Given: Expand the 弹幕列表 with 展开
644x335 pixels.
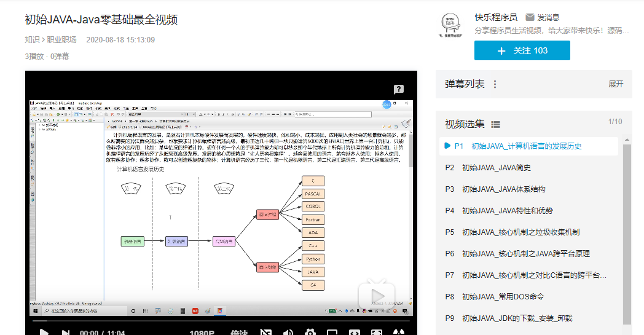Looking at the screenshot, I should coord(616,84).
